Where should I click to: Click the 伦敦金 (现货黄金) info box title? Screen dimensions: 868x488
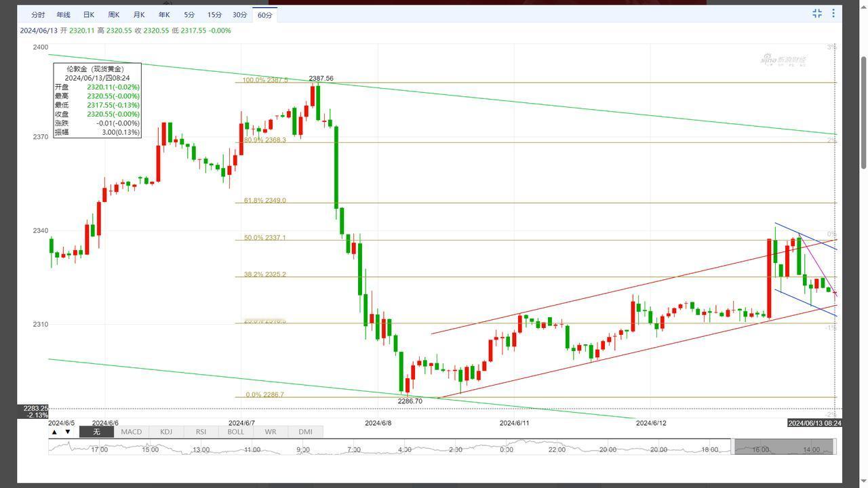97,69
